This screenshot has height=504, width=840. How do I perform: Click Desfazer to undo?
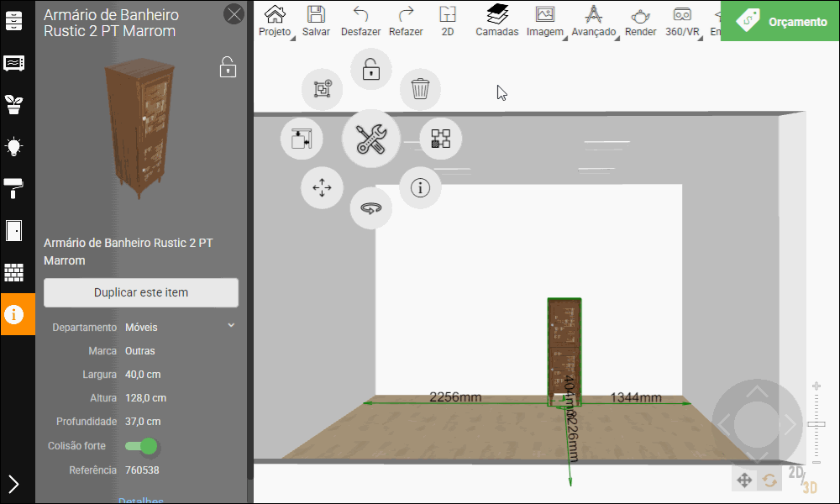point(360,22)
